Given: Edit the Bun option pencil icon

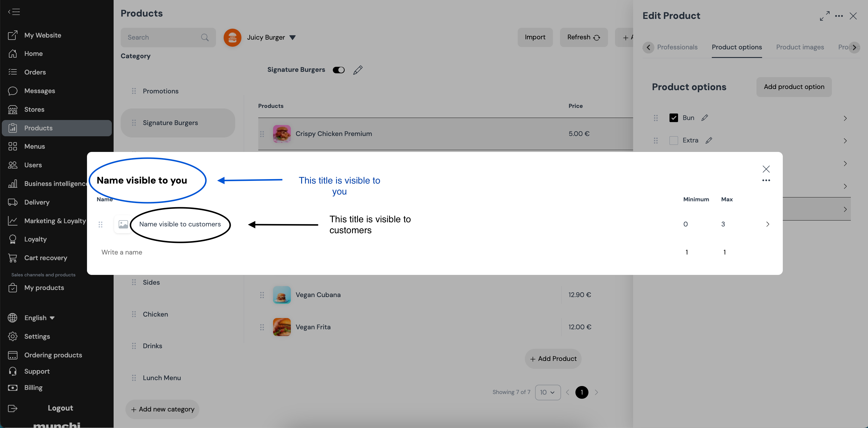Looking at the screenshot, I should (705, 118).
